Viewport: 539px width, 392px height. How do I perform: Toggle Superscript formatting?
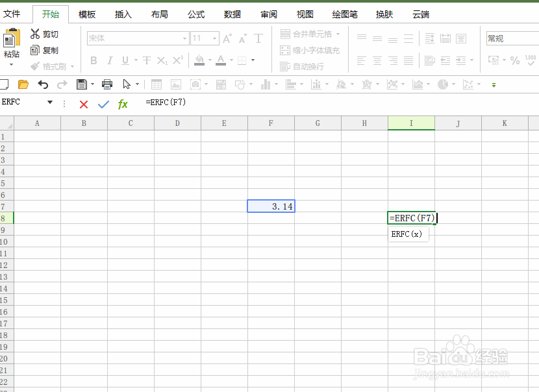[178, 60]
